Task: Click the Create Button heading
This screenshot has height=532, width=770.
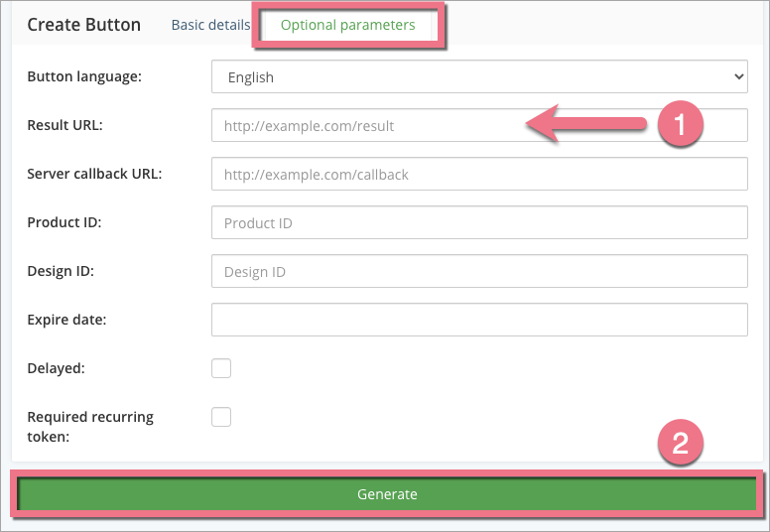Action: (84, 25)
